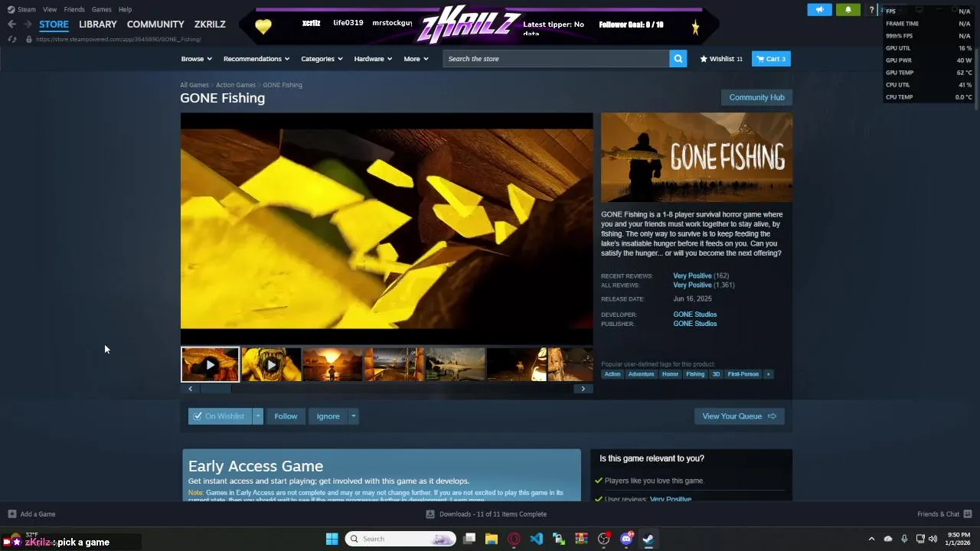
Task: Open the Steam menu
Action: 23,9
